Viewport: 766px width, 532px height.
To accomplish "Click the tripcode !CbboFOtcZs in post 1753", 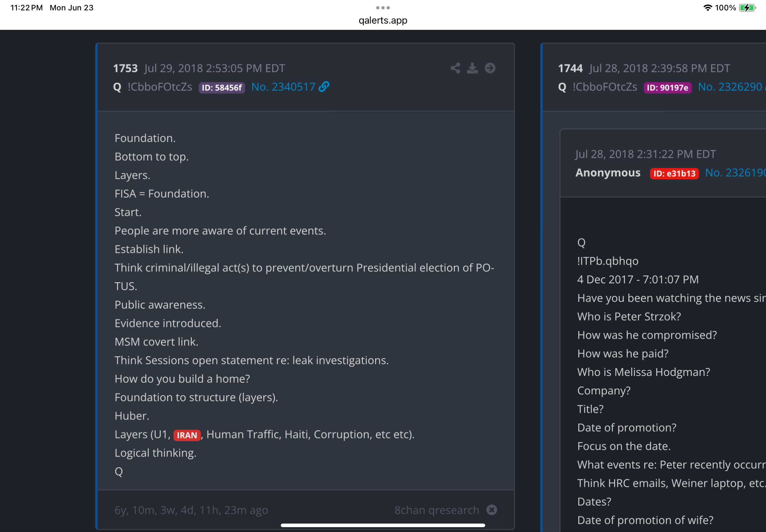I will tap(160, 87).
